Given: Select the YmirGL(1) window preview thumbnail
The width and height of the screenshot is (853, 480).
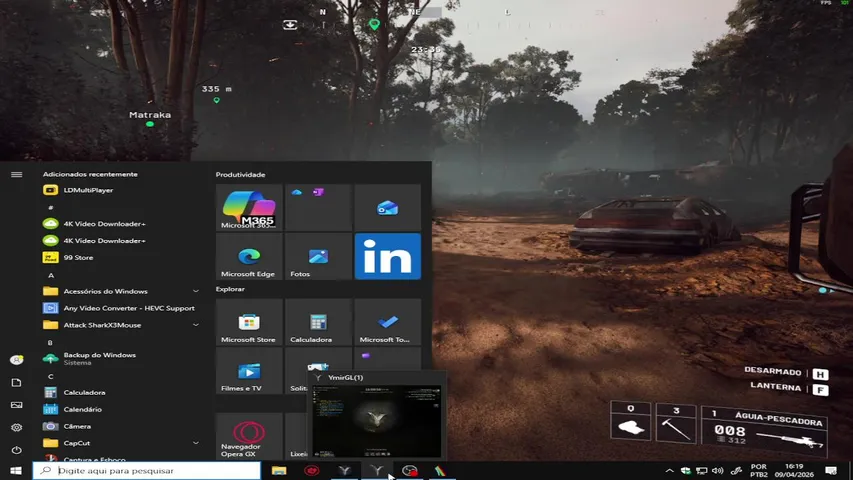Looking at the screenshot, I should pyautogui.click(x=376, y=421).
